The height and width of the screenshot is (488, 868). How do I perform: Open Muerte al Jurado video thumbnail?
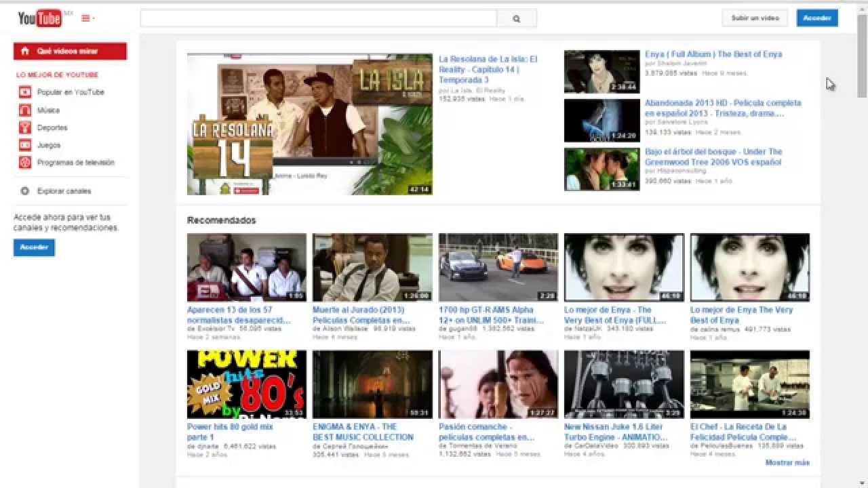coord(372,268)
